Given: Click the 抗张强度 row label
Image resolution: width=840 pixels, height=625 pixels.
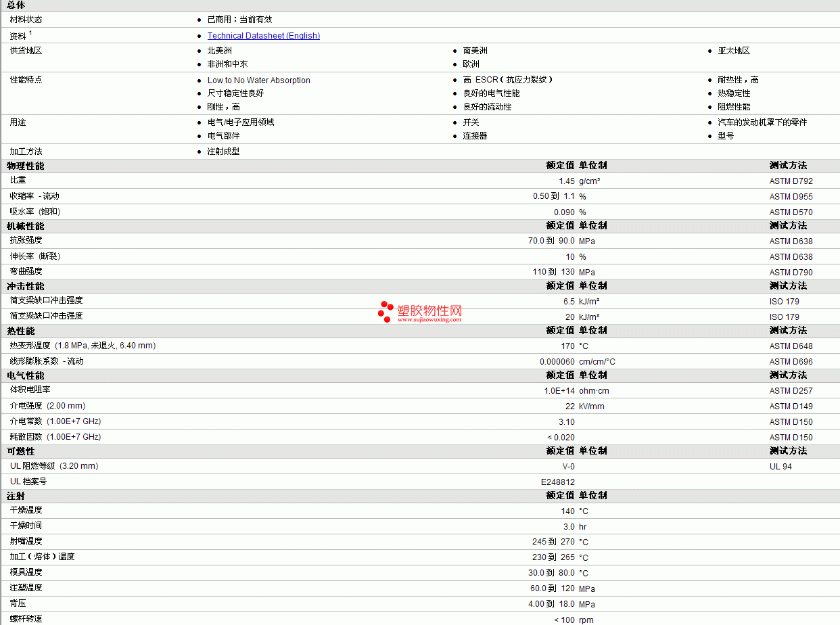Looking at the screenshot, I should [x=26, y=240].
